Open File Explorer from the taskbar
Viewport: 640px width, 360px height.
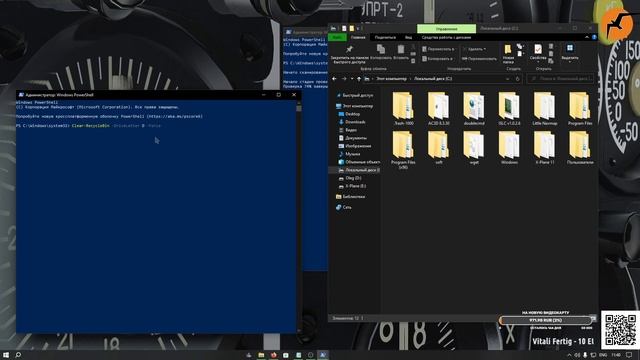point(261,355)
